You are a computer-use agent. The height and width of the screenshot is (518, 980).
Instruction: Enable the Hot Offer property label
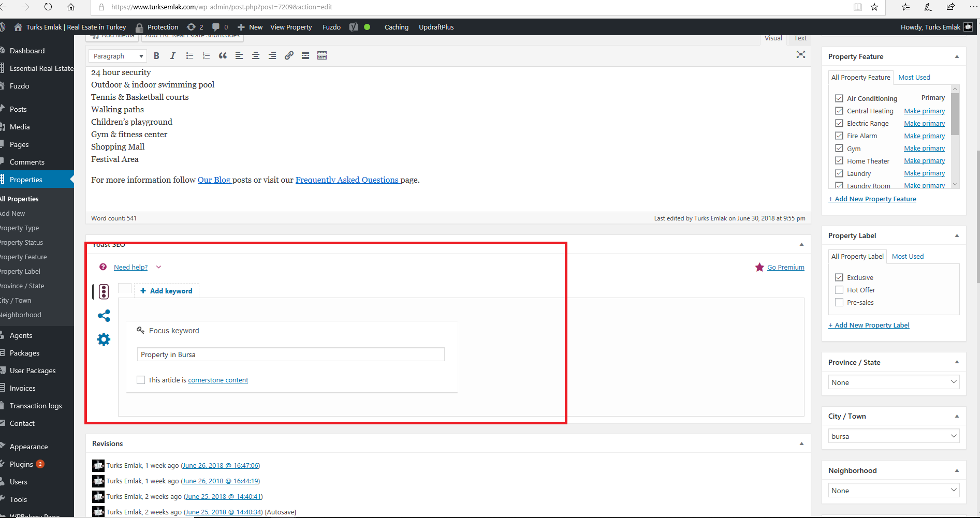tap(839, 290)
